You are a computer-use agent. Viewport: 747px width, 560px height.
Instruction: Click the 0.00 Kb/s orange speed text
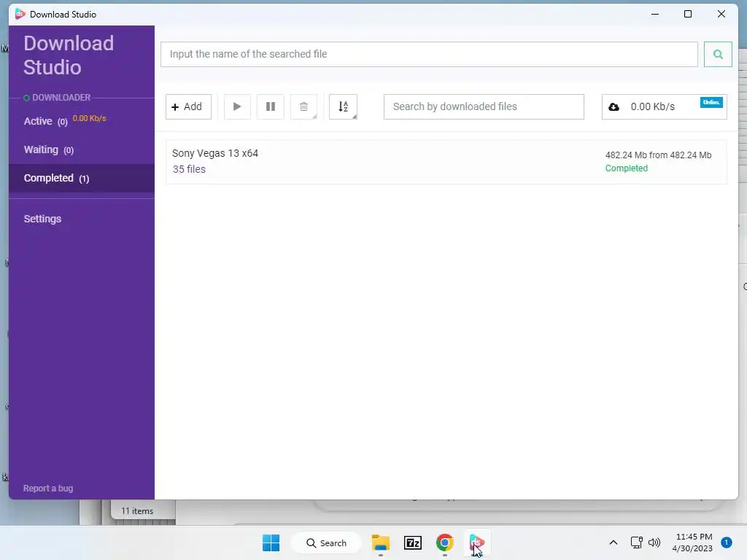coord(89,119)
